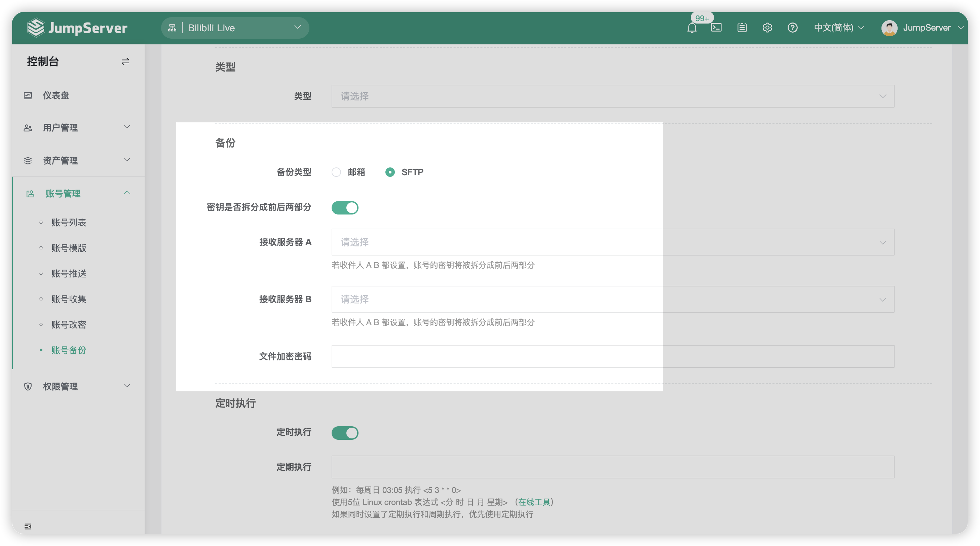Viewport: 980px width, 546px height.
Task: Click the JumpServer user avatar
Action: [x=889, y=28]
